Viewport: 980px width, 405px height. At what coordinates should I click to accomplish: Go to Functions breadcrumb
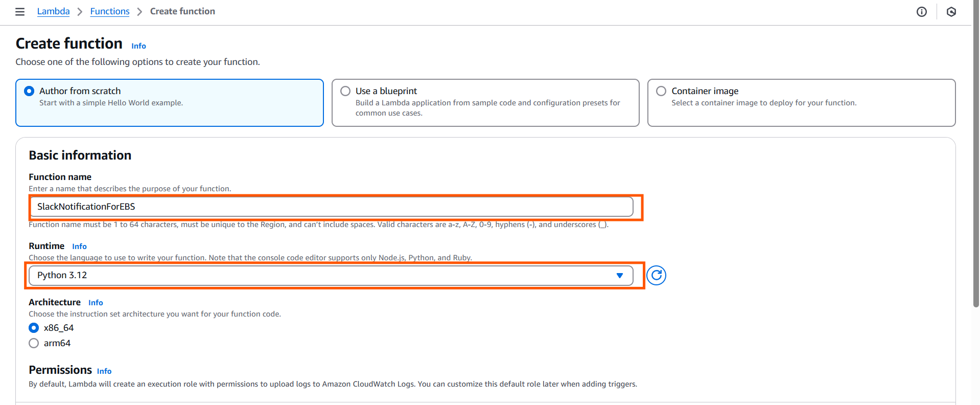coord(110,11)
